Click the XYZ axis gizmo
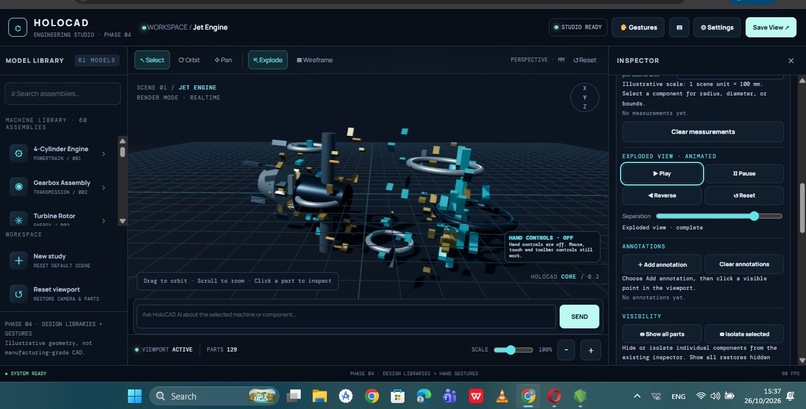This screenshot has width=806, height=409. 584,97
